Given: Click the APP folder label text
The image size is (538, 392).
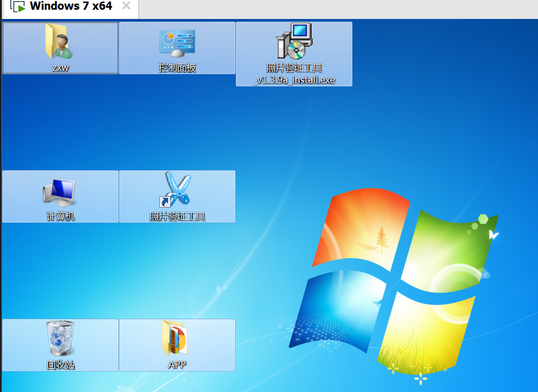Looking at the screenshot, I should pyautogui.click(x=177, y=365).
